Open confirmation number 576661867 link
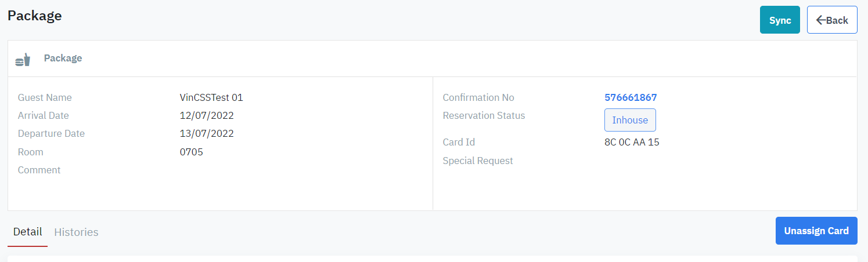 coord(631,97)
